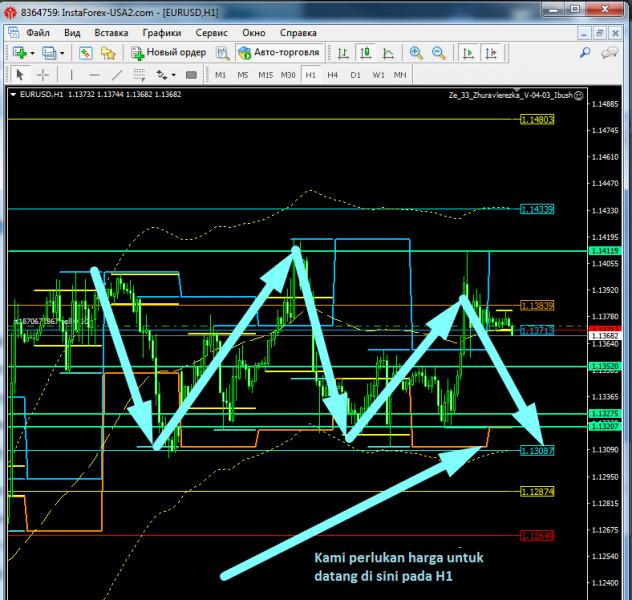
Task: Toggle chart shift
Action: 491,53
